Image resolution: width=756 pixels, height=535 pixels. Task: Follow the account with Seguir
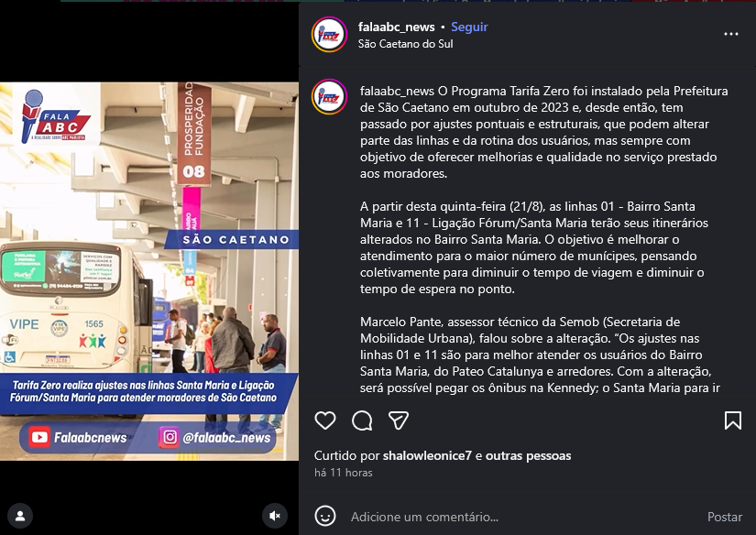point(469,27)
